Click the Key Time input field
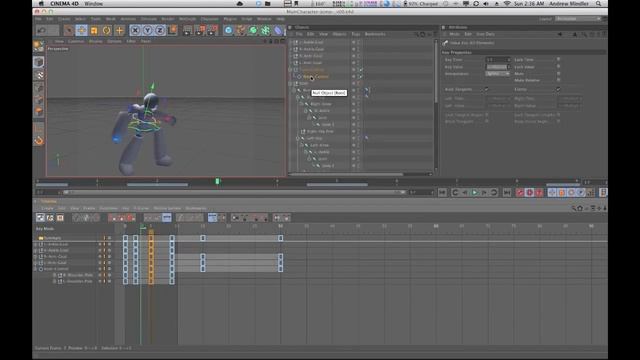 coord(498,60)
